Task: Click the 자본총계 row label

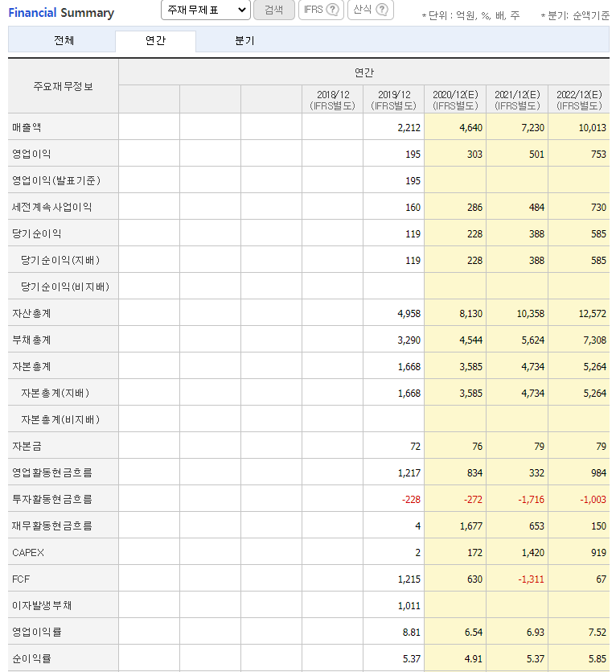Action: [x=31, y=366]
